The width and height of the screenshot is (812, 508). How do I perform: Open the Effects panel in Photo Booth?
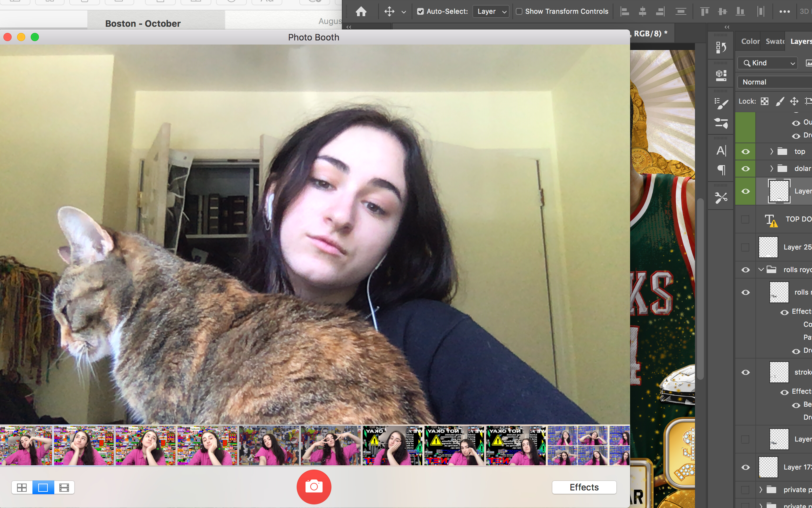click(584, 487)
